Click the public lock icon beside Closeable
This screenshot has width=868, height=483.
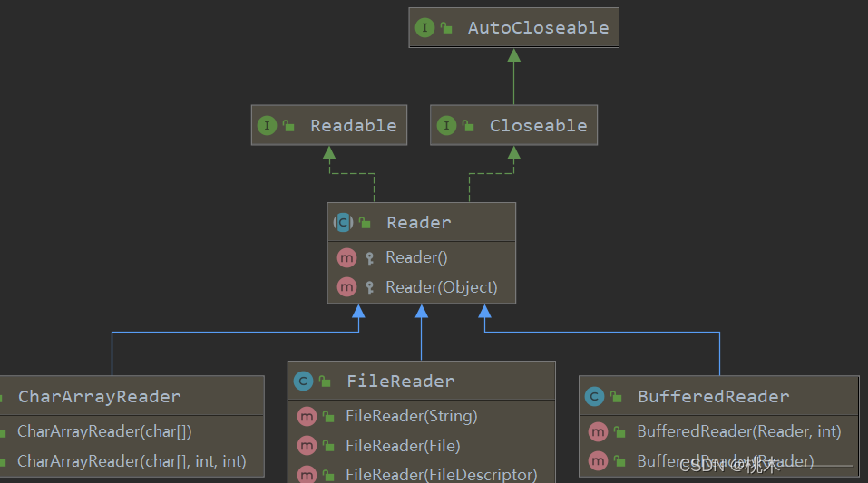[x=468, y=126]
